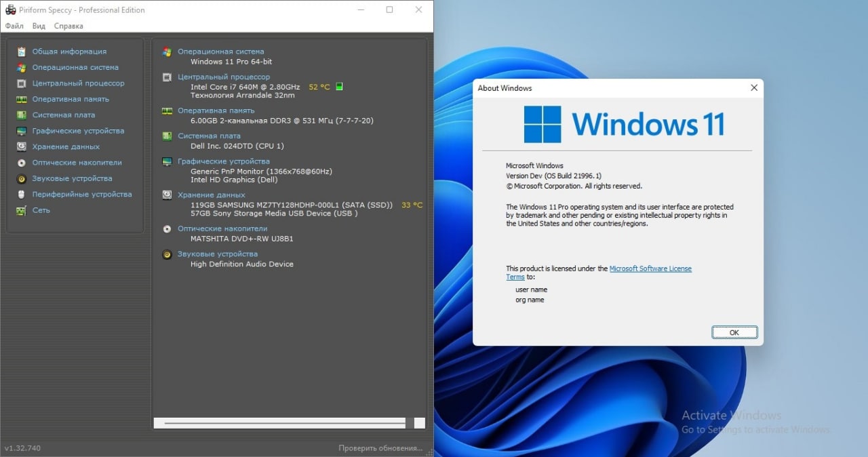Click the Центральный процессор sidebar chip icon
The height and width of the screenshot is (457, 868).
[21, 83]
